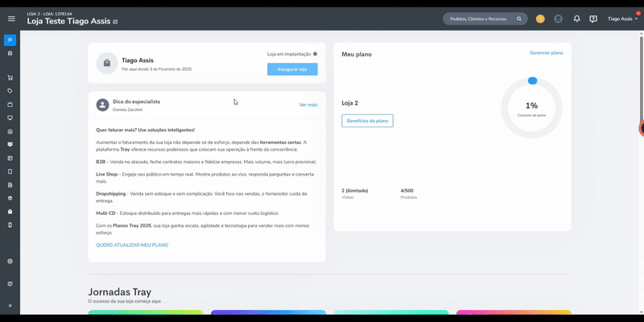
Task: Click the gray store icon in header
Action: pyautogui.click(x=558, y=19)
